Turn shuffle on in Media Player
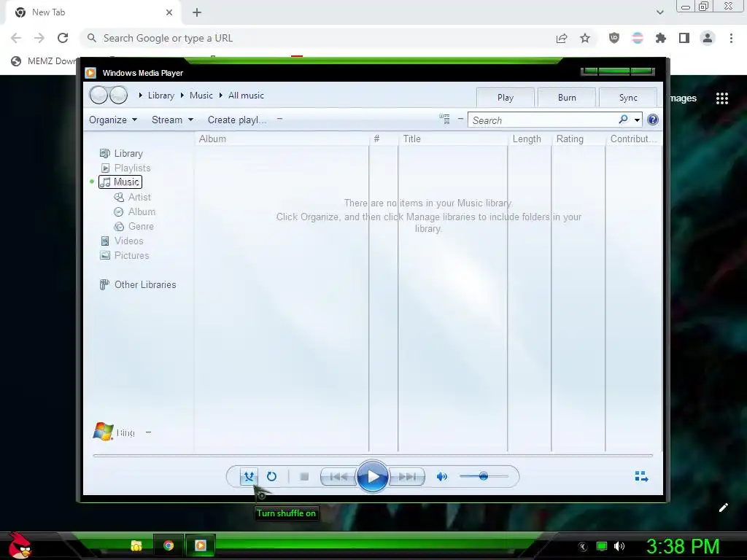Viewport: 747px width, 560px height. (249, 476)
